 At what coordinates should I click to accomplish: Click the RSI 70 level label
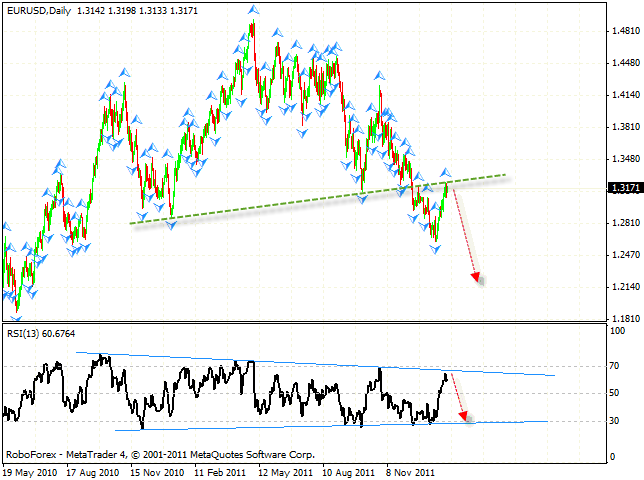(x=616, y=367)
